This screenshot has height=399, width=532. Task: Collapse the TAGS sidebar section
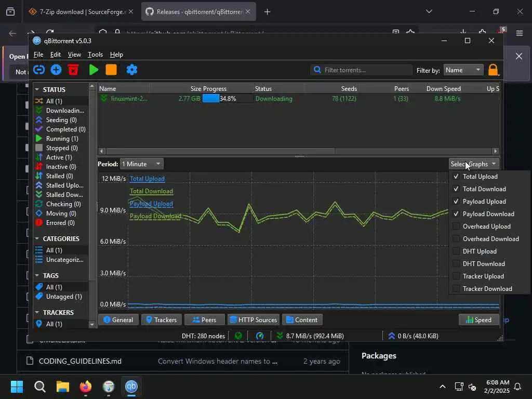tap(37, 275)
